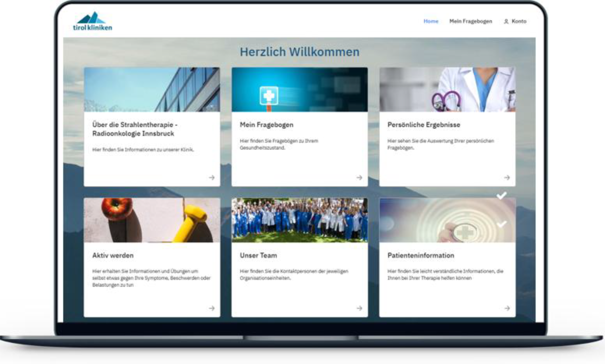Open the Patienteninformation card title
605x364 pixels.
pyautogui.click(x=421, y=255)
